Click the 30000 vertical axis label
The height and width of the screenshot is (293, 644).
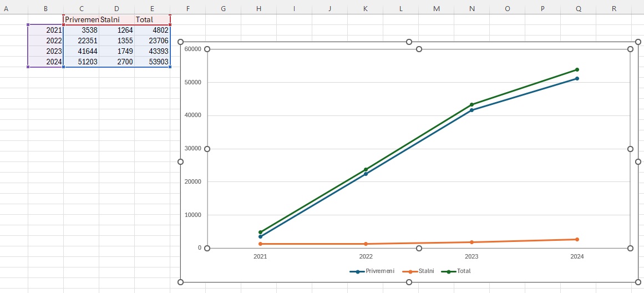tap(193, 149)
